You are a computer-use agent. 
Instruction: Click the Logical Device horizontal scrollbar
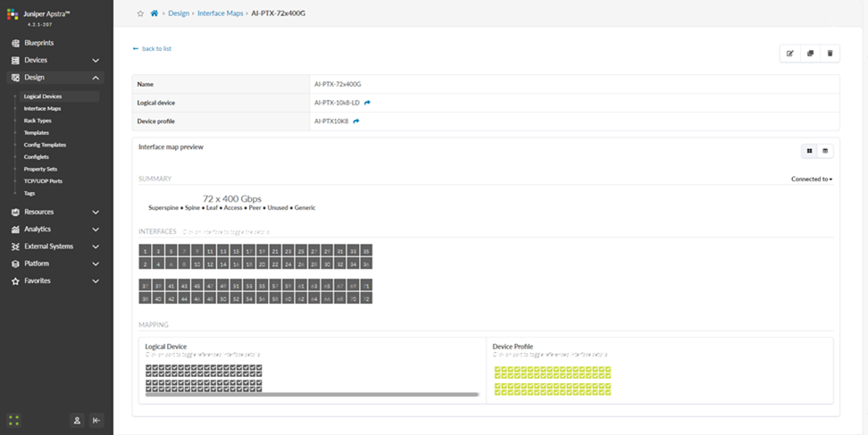[312, 394]
